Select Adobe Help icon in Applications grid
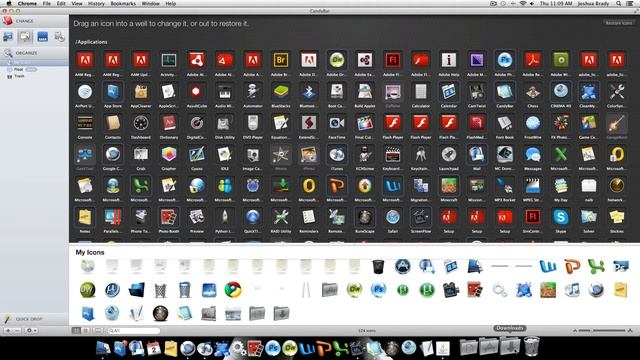 coord(449,60)
